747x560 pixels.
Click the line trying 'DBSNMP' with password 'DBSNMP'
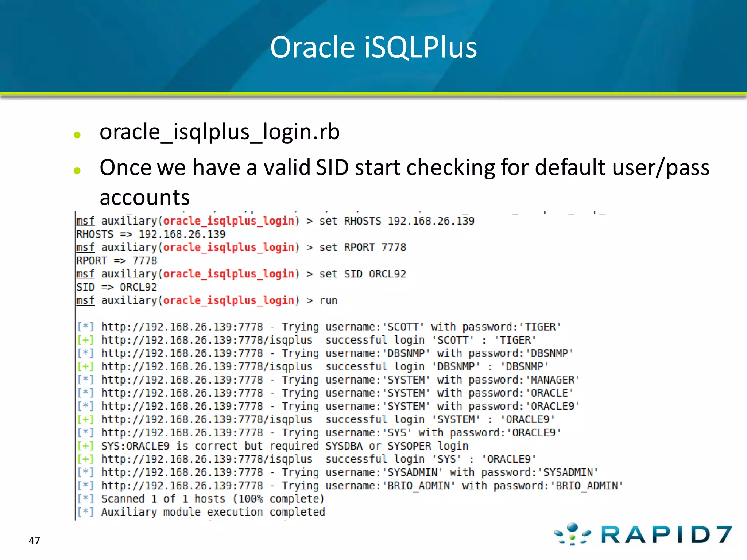point(325,353)
